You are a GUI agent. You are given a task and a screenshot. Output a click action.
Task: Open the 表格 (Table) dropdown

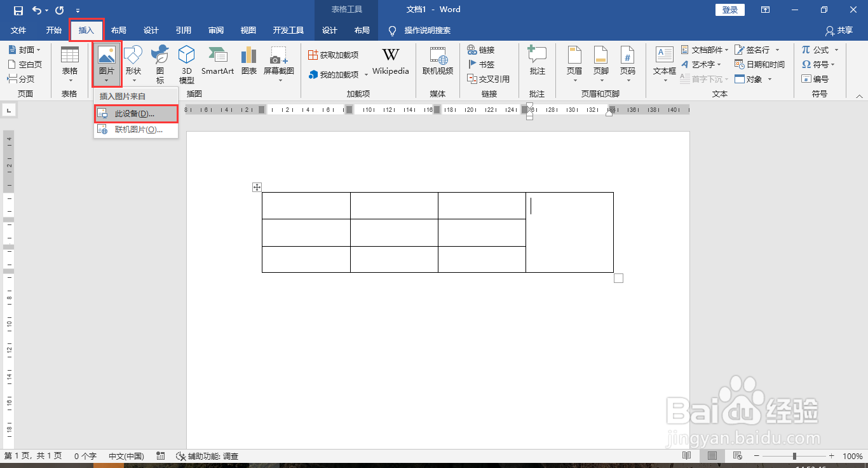tap(70, 64)
